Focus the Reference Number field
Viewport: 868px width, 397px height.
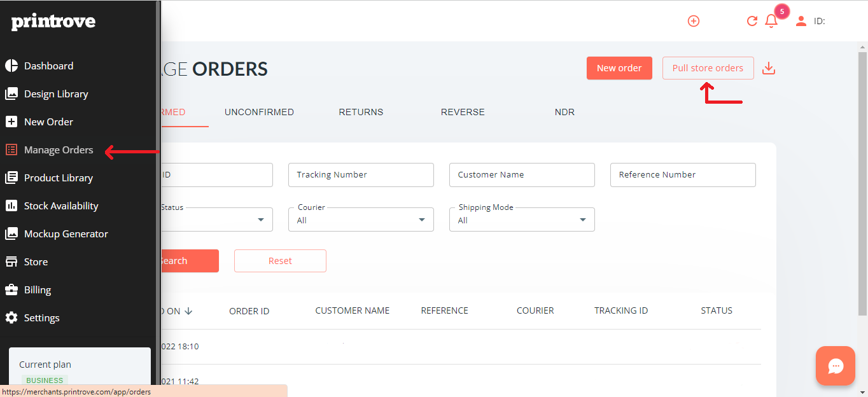[x=683, y=175]
